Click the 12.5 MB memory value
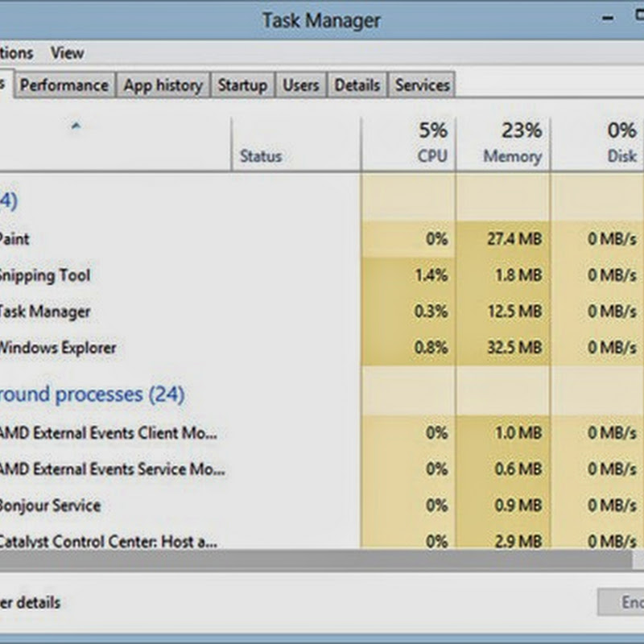The height and width of the screenshot is (644, 644). point(514,312)
